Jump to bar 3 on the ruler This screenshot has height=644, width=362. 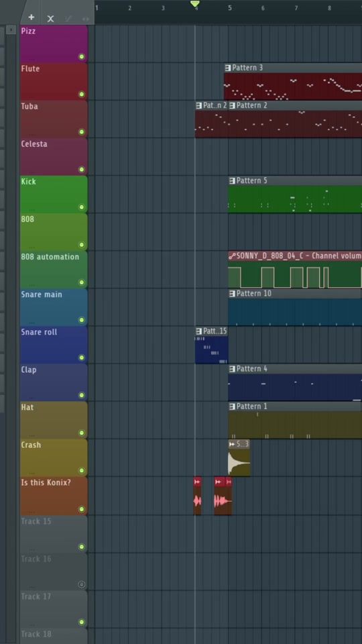[163, 8]
